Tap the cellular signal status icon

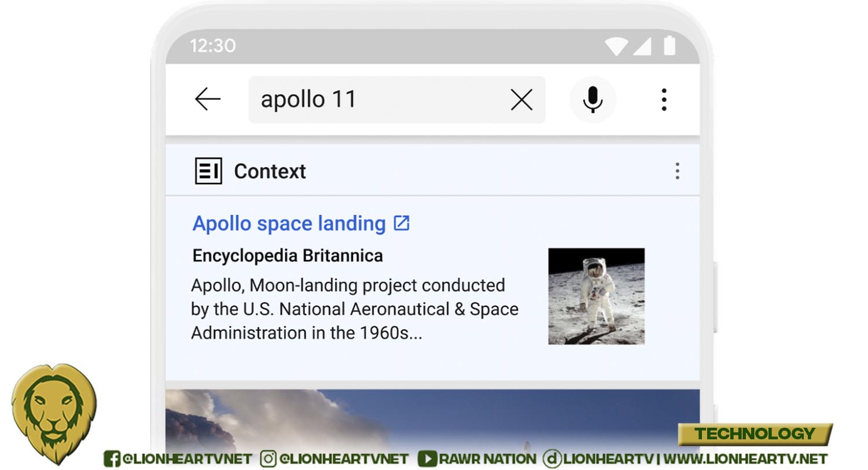pos(642,46)
